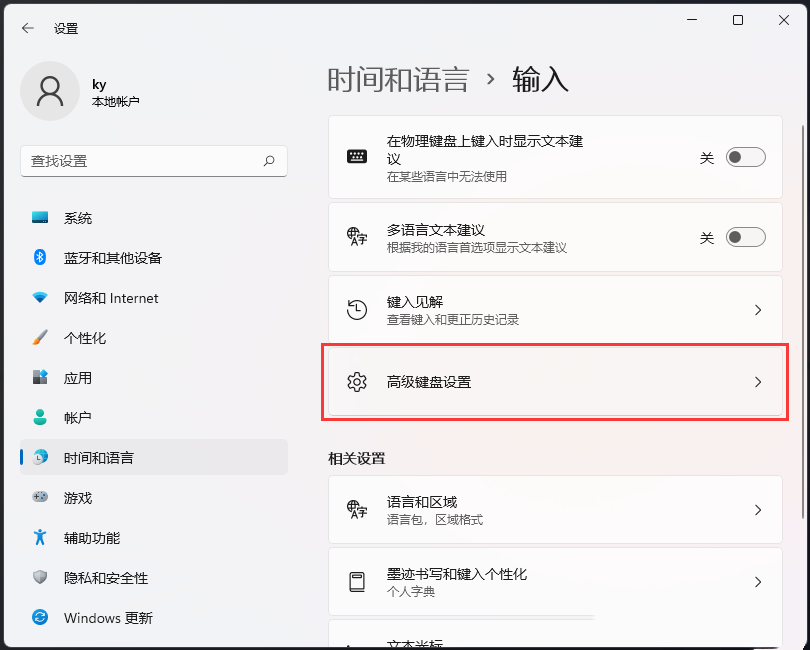Expand 键入见解 chevron arrow
This screenshot has width=810, height=650.
point(758,310)
